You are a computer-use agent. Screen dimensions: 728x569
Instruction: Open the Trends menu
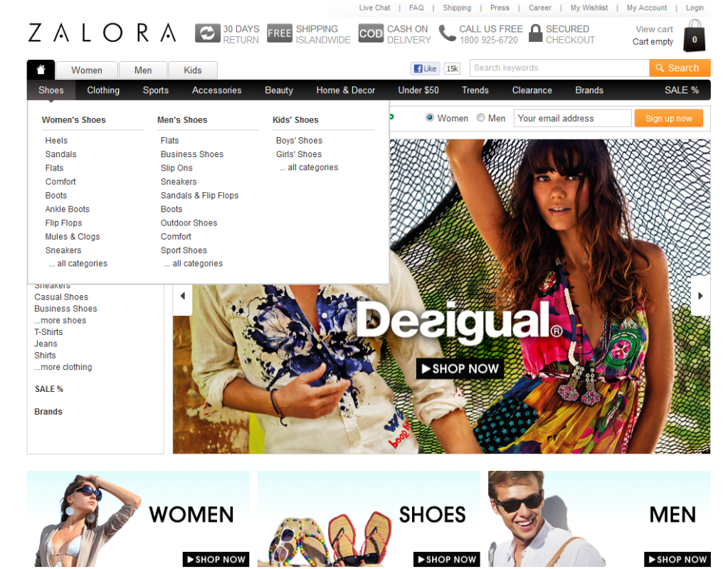point(475,90)
